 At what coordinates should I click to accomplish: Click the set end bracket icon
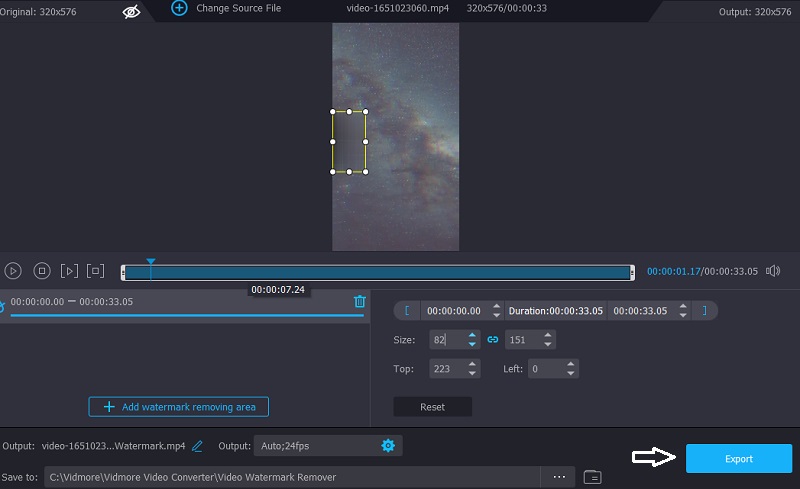click(x=704, y=311)
